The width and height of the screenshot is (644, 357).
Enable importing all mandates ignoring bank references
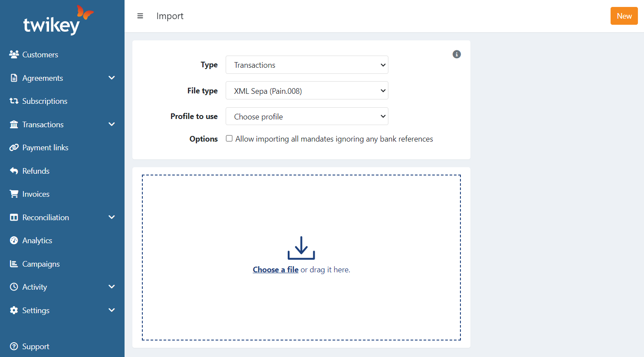[x=229, y=139]
